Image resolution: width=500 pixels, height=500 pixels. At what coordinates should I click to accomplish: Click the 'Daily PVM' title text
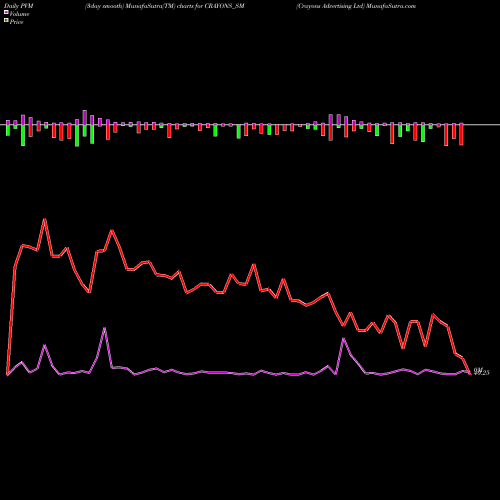point(19,6)
